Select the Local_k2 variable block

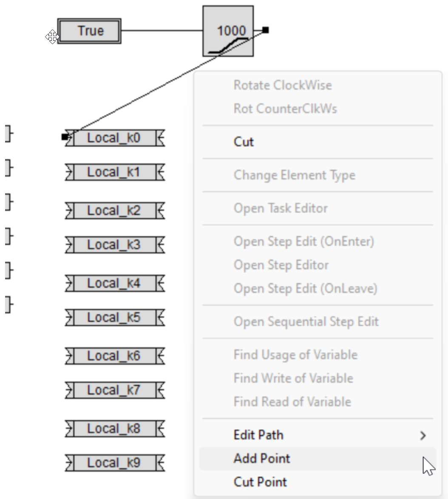[115, 210]
